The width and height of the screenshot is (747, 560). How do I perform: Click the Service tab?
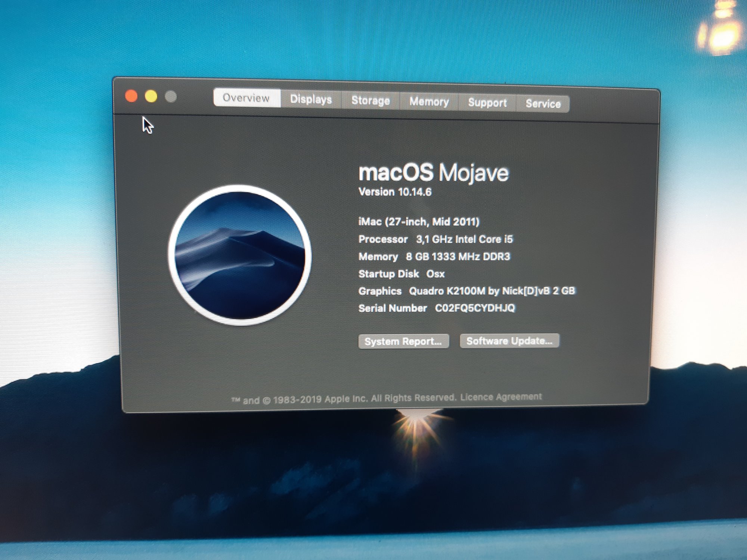543,104
